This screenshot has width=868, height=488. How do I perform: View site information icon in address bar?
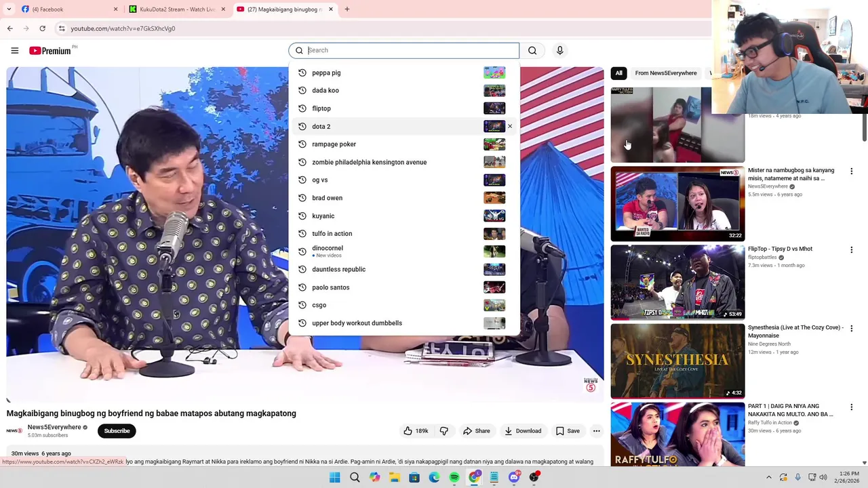62,28
